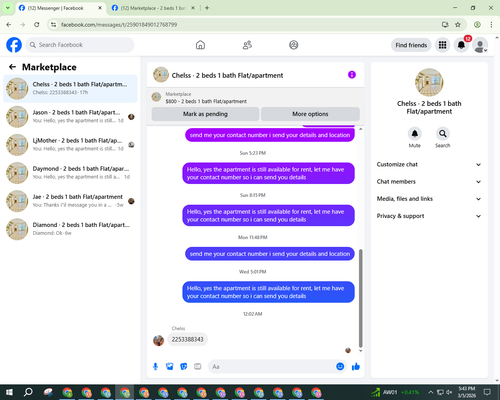Switch to the Messenger | Facebook tab
The height and width of the screenshot is (400, 500).
point(61,8)
